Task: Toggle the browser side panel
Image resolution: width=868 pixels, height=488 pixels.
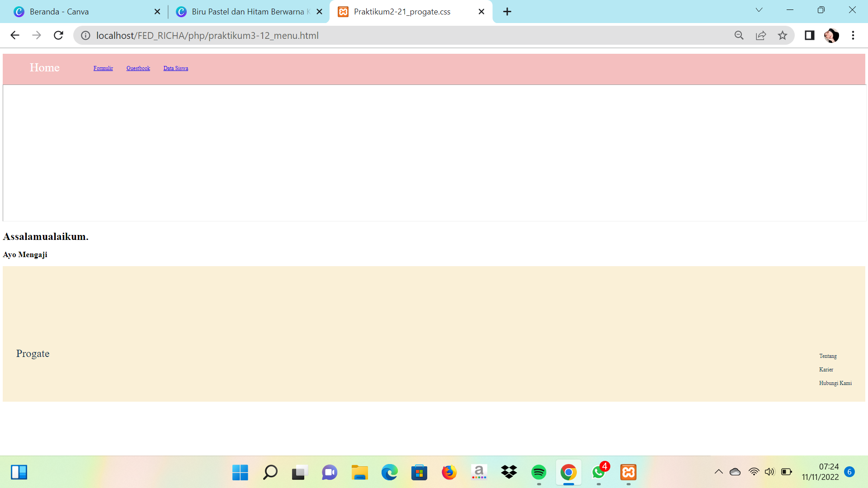Action: pos(809,35)
